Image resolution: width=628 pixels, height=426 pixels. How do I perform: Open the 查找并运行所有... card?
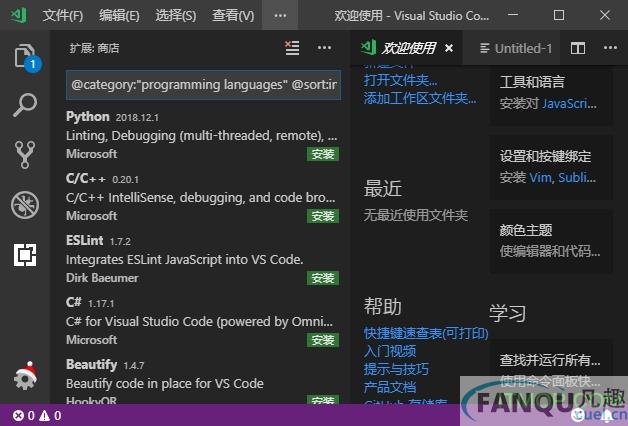click(552, 370)
